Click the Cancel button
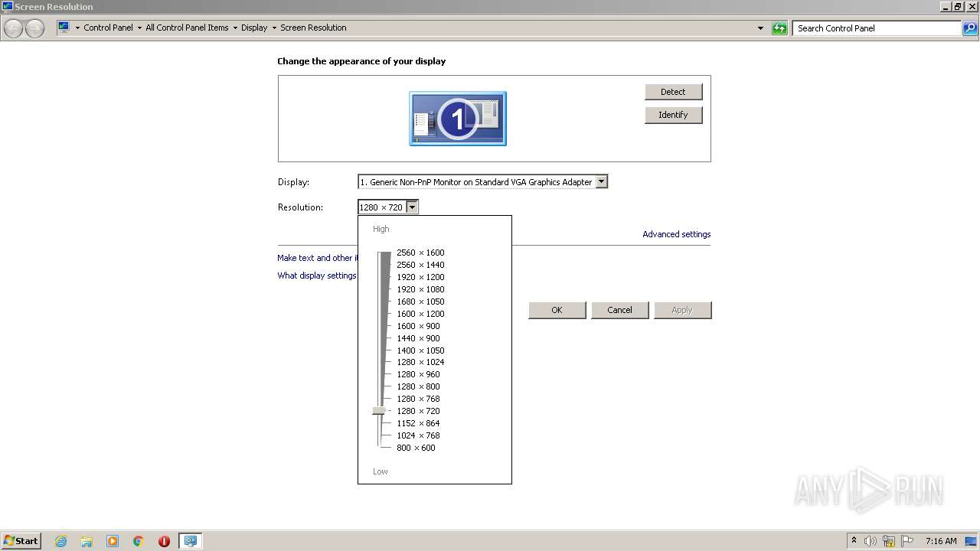The height and width of the screenshot is (551, 980). (619, 310)
